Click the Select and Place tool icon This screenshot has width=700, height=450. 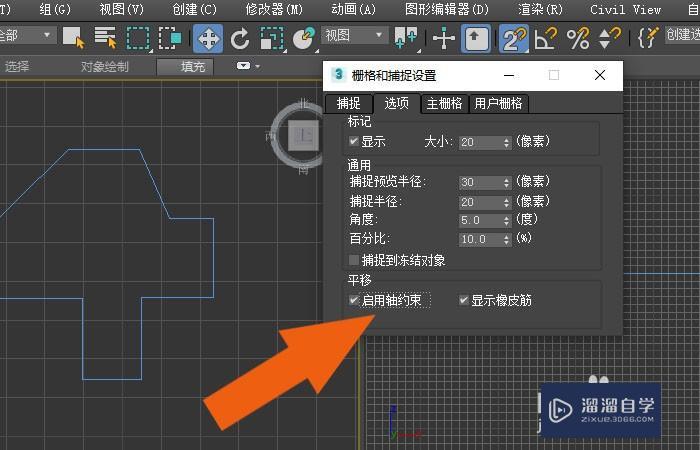coord(304,38)
